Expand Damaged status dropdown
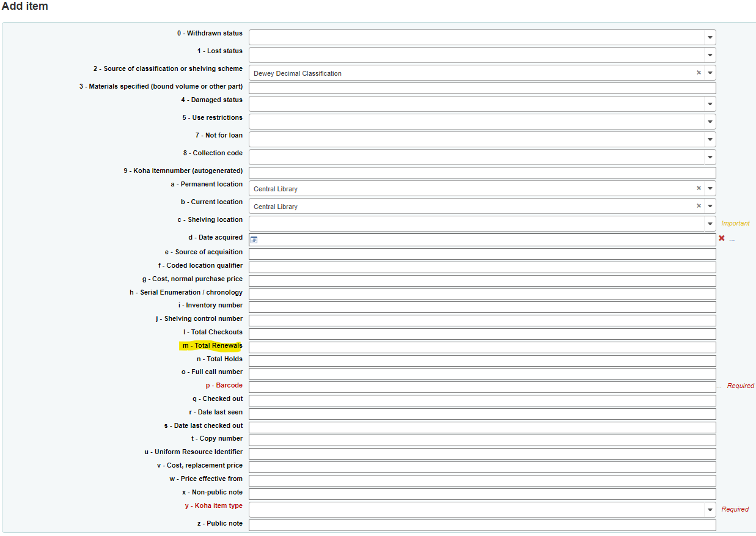756x536 pixels. pyautogui.click(x=710, y=104)
